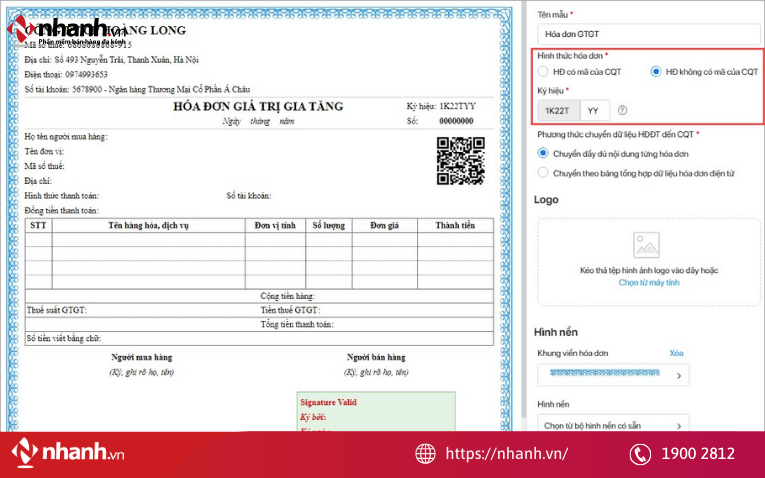Click Tiền thuế GTGT label
This screenshot has width=765, height=478.
point(290,310)
